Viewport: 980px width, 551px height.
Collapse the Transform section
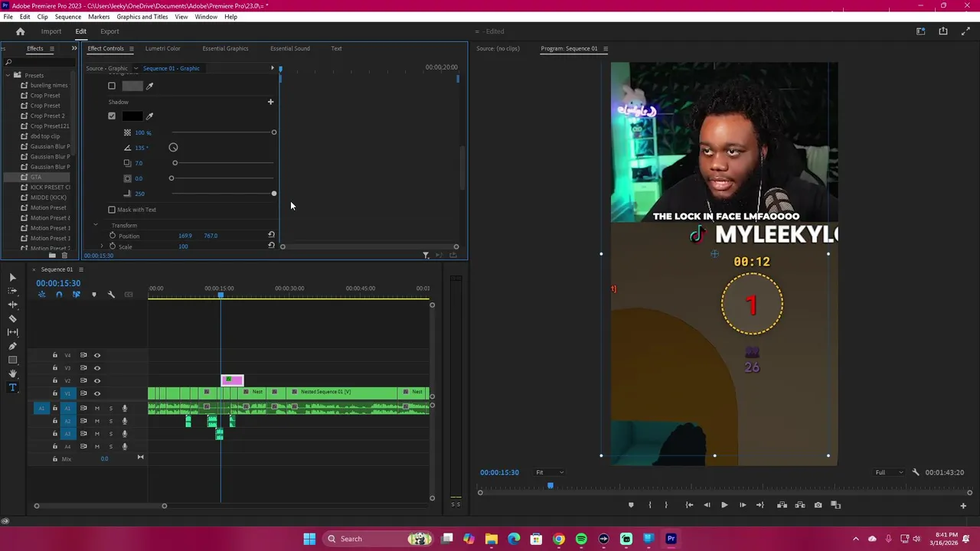coord(96,225)
